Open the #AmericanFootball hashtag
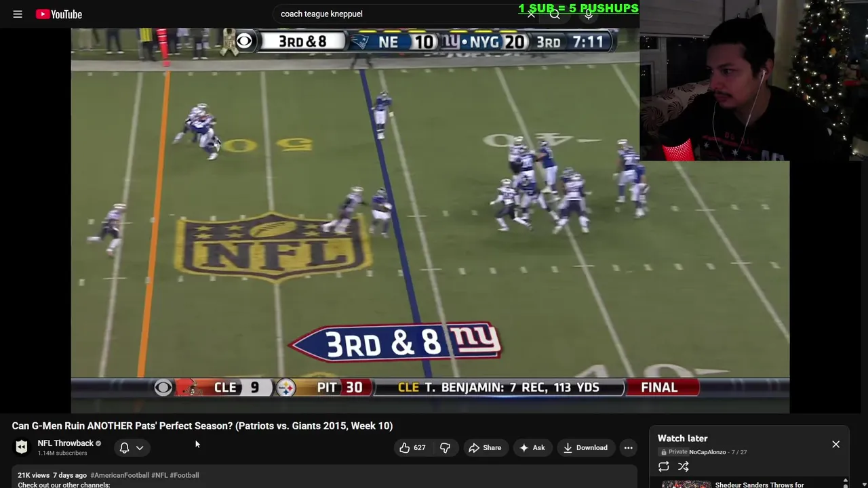 pos(119,475)
